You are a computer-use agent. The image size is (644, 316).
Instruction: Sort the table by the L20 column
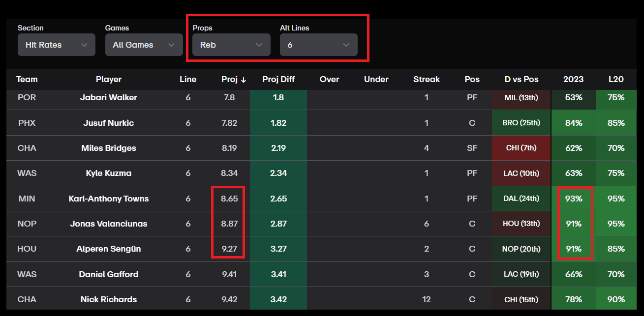pos(615,79)
